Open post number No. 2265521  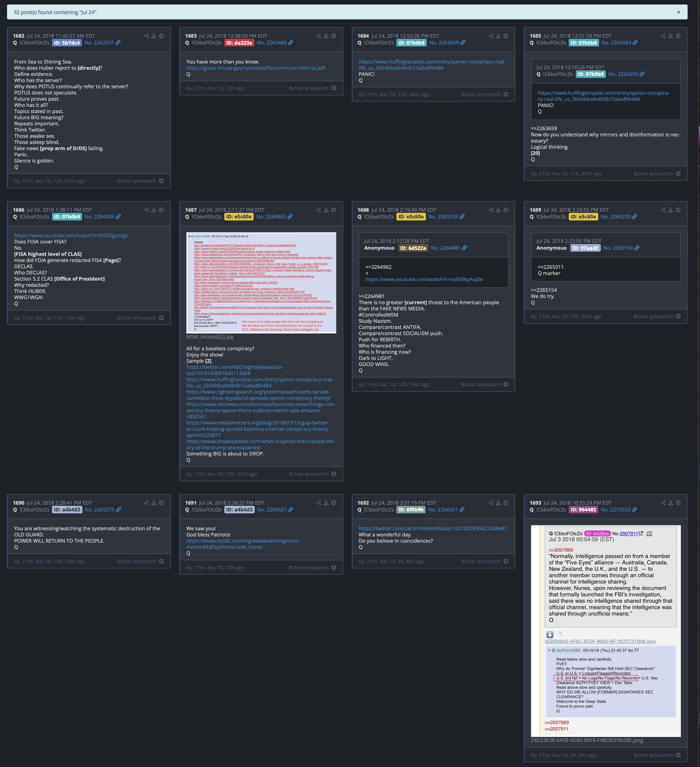[272, 509]
